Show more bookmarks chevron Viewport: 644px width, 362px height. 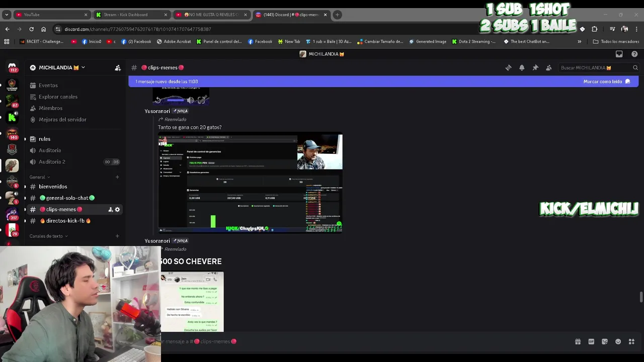pyautogui.click(x=579, y=42)
